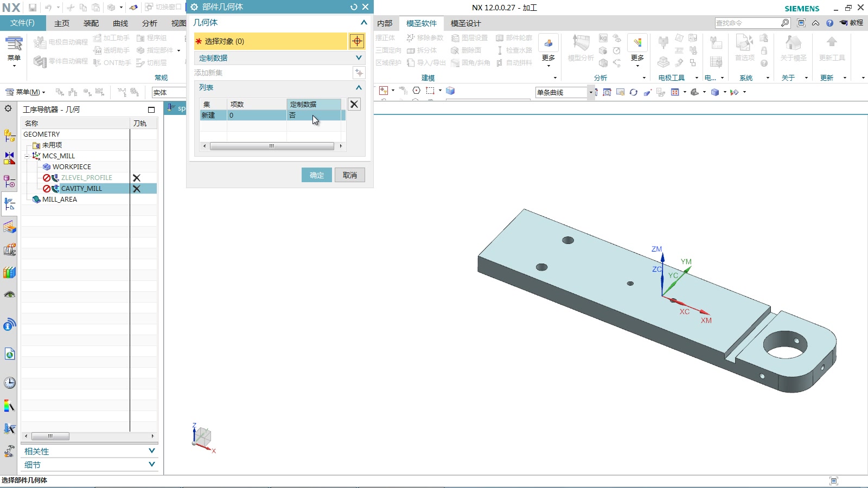Image resolution: width=868 pixels, height=488 pixels.
Task: Open the machine tool navigator sidebar icon
Action: coord(9,249)
